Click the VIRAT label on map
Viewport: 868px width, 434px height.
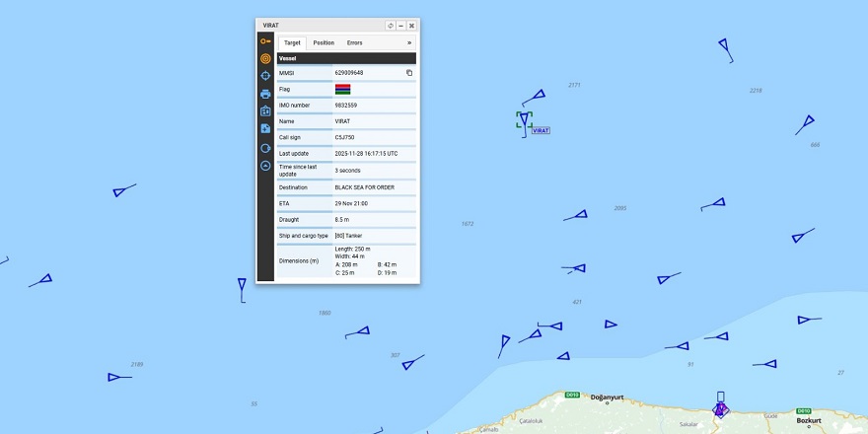tap(541, 130)
